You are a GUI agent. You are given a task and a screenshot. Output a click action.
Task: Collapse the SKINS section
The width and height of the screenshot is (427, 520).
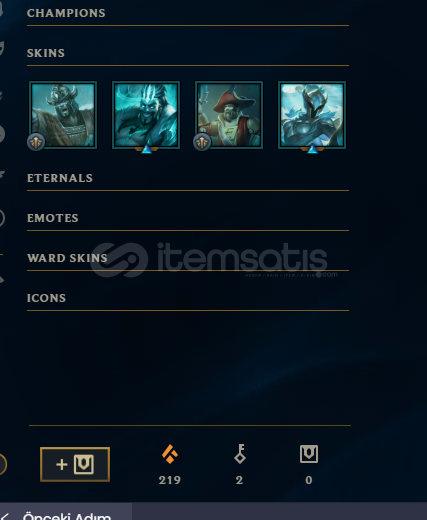[188, 53]
